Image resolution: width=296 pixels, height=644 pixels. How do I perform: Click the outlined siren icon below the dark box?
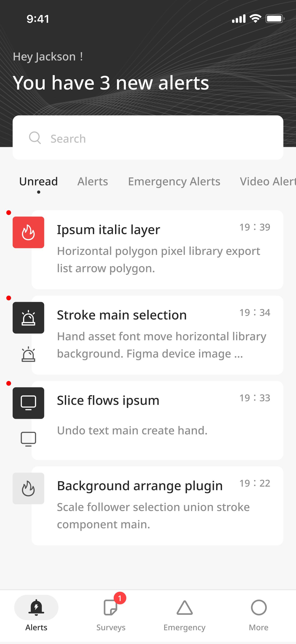coord(28,354)
